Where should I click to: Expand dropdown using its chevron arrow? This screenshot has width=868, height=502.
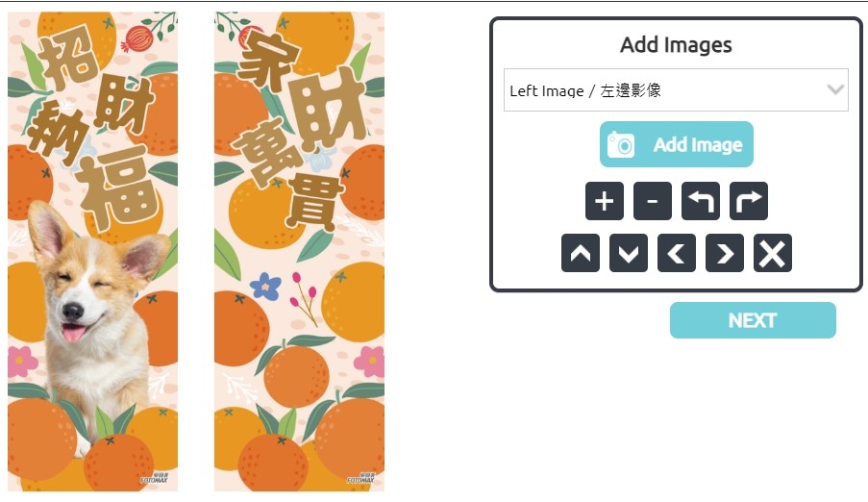click(834, 89)
